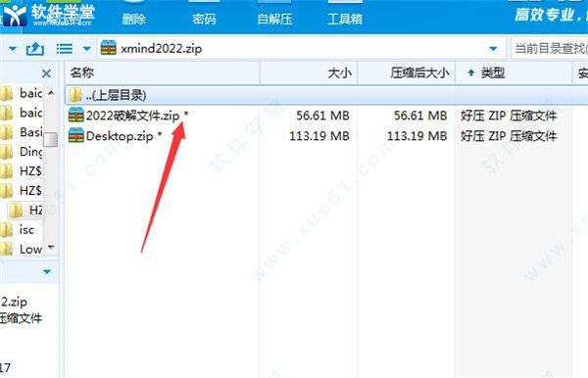Screen dimensions: 588x378
Task: Click the 2022破解文件.zip archive icon
Action: 76,116
